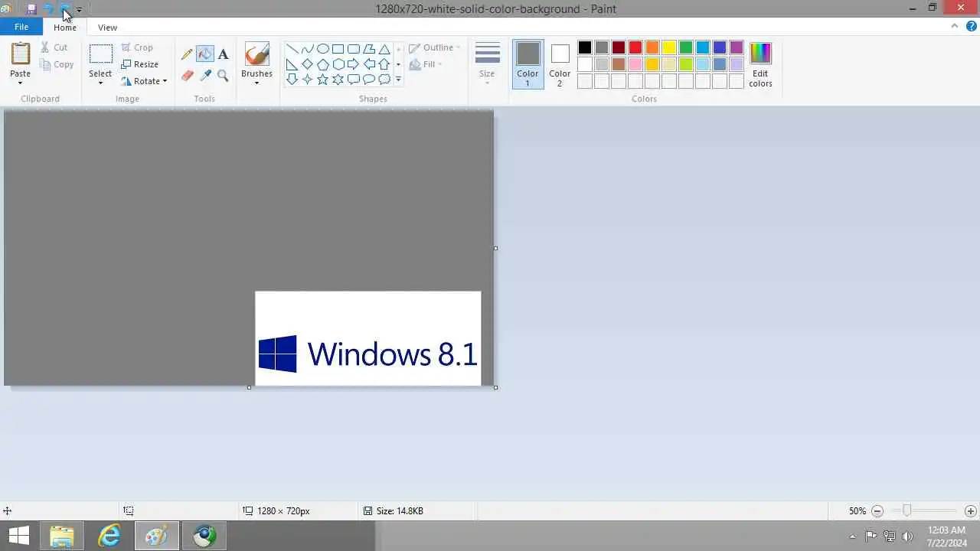Click the Windows Start button
Image resolution: width=980 pixels, height=551 pixels.
point(19,536)
